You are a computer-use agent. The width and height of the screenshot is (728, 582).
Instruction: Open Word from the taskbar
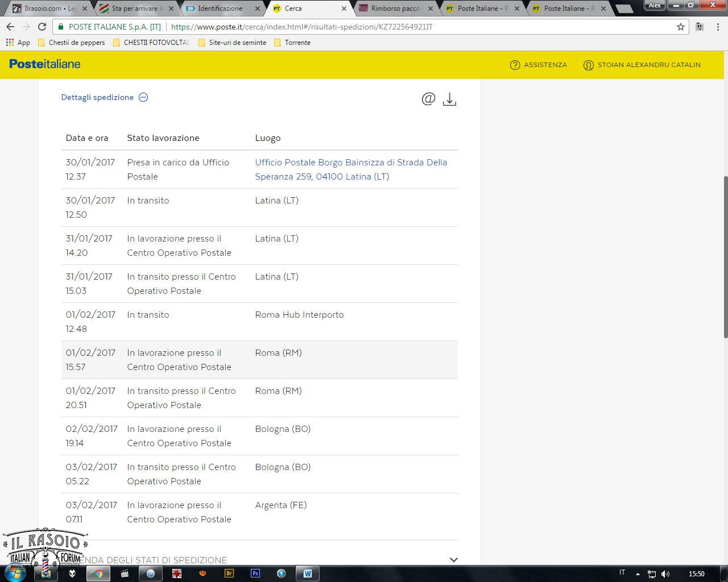coord(308,573)
